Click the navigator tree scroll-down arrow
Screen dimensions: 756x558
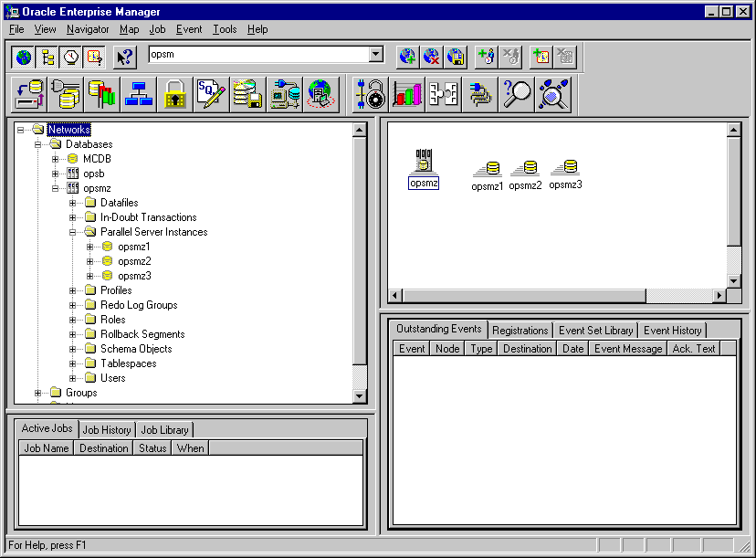pyautogui.click(x=360, y=396)
